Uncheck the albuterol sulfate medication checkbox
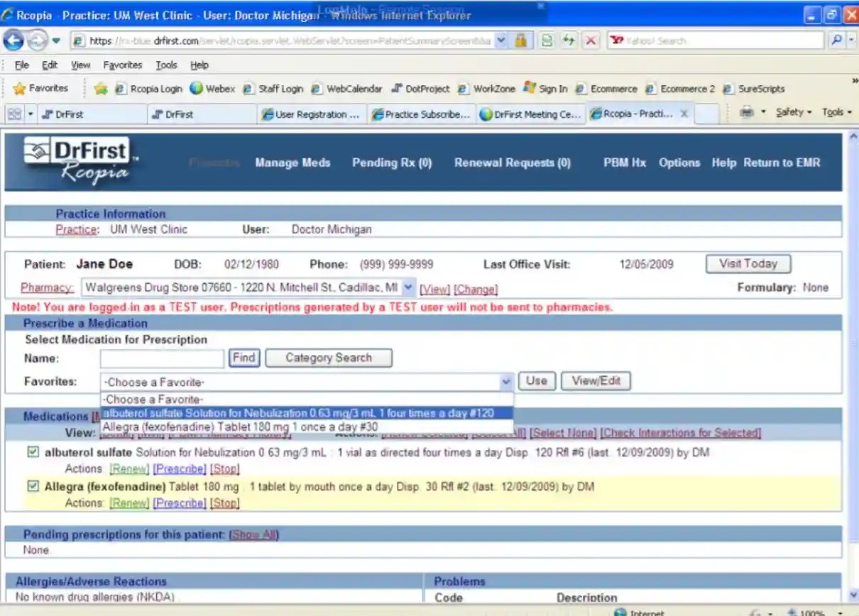 pos(33,452)
